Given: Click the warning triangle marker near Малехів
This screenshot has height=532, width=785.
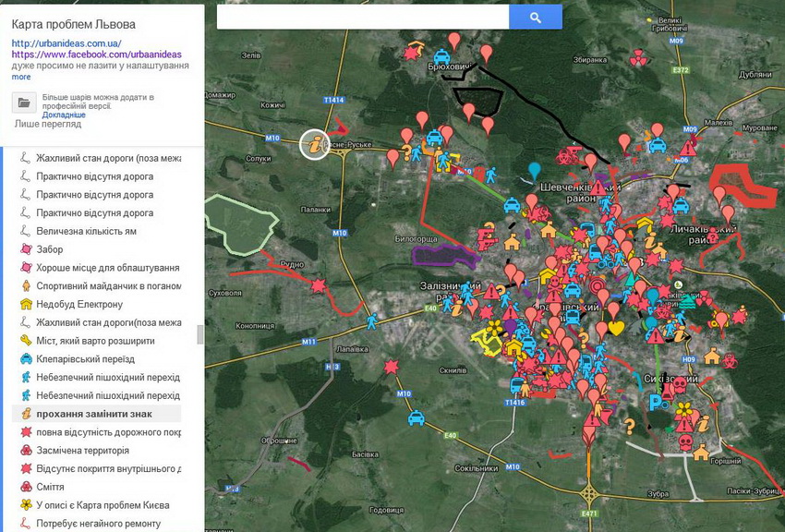Looking at the screenshot, I should pos(688,149).
